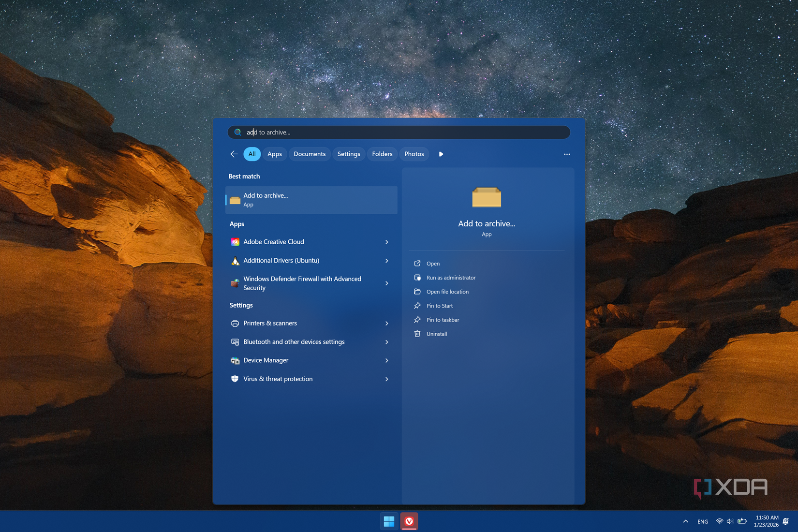Launch the Vivaldi browser from the taskbar
Screen dimensions: 798x532
[409, 521]
